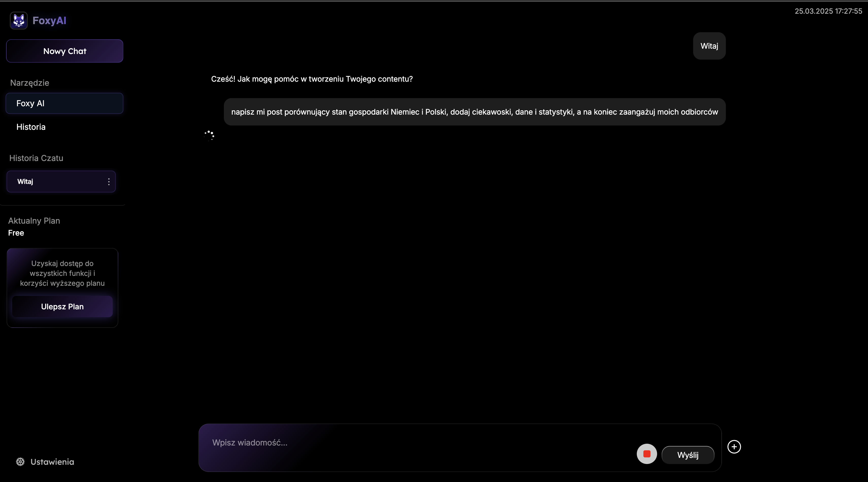The image size is (868, 482).
Task: Start a Nowy Chat
Action: click(x=65, y=51)
